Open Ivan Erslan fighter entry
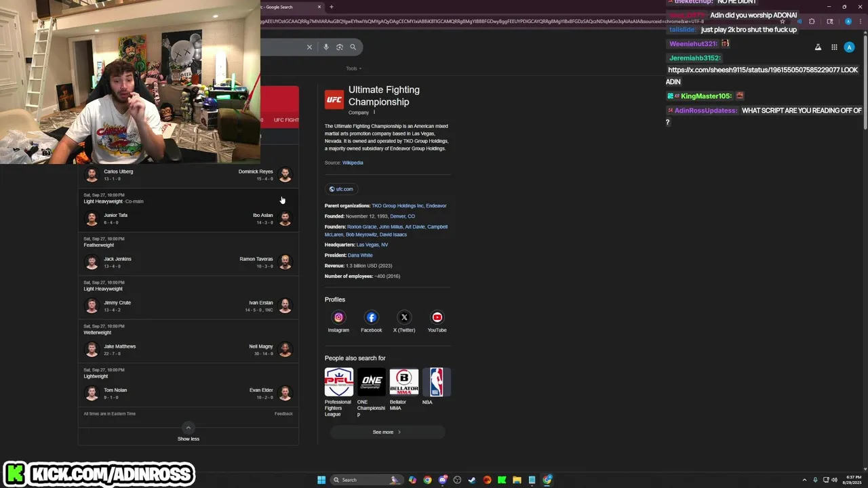The width and height of the screenshot is (868, 488). pyautogui.click(x=269, y=306)
